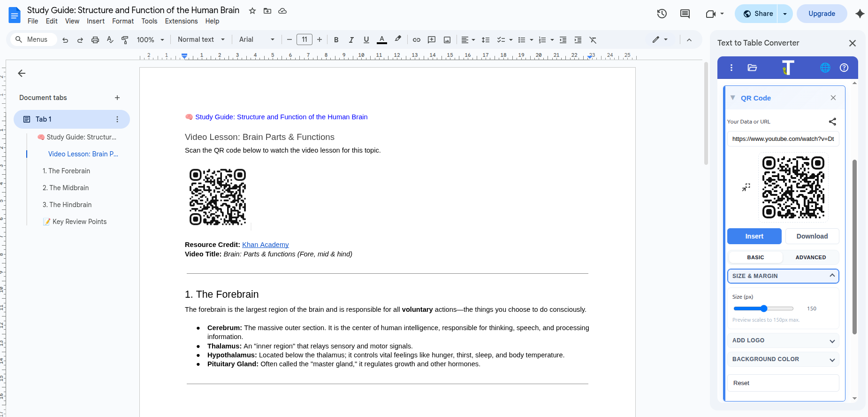Click the decrease indent icon
This screenshot has height=417, width=868.
(563, 40)
